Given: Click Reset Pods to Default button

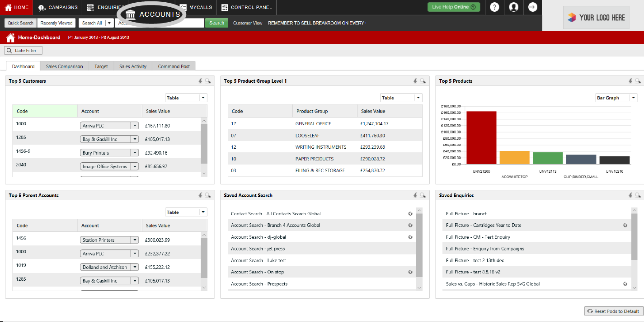Looking at the screenshot, I should pos(614,311).
